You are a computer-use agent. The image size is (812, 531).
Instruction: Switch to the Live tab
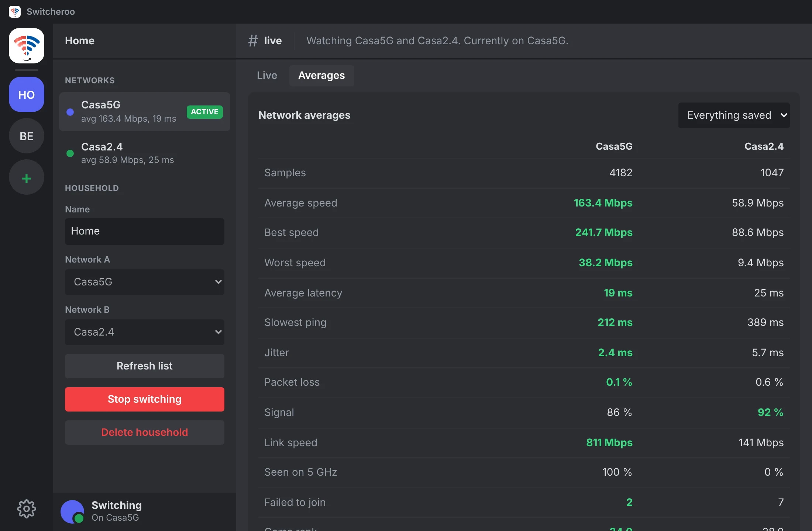coord(267,76)
